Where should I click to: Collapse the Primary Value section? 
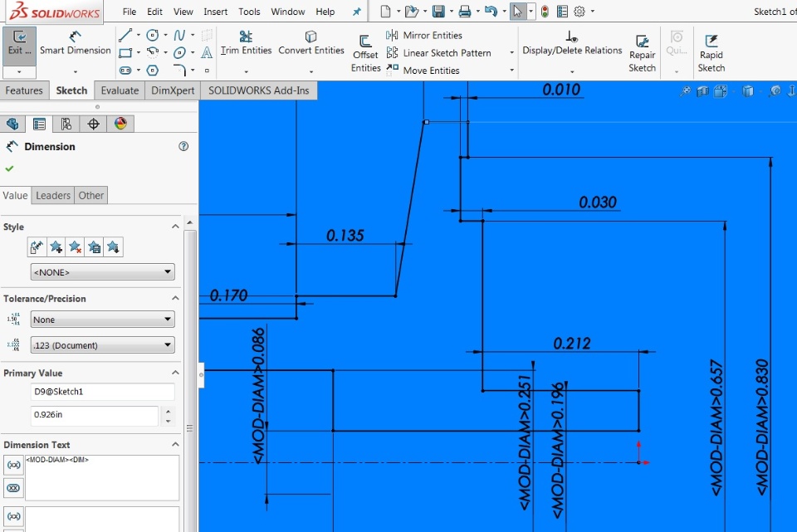(x=175, y=373)
